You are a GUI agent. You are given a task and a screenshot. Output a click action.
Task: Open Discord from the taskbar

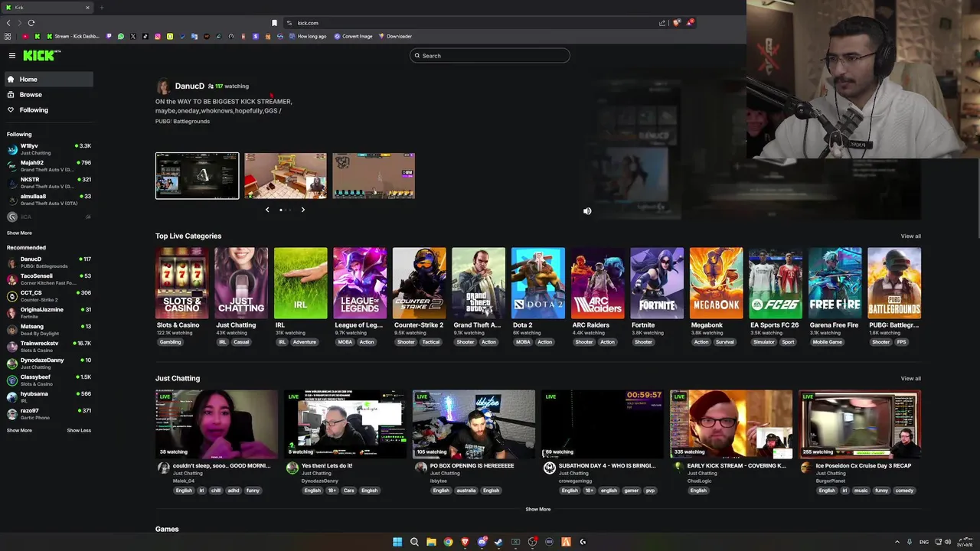pos(482,542)
